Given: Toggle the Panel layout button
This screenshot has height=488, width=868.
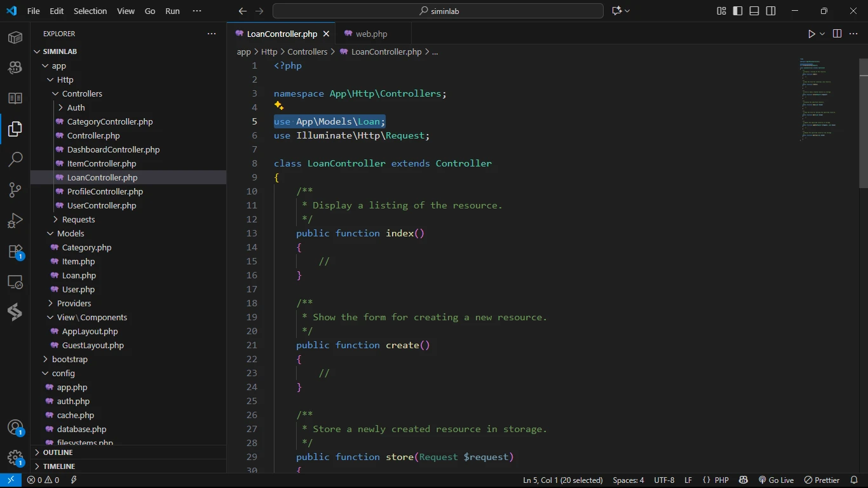Looking at the screenshot, I should coord(754,11).
